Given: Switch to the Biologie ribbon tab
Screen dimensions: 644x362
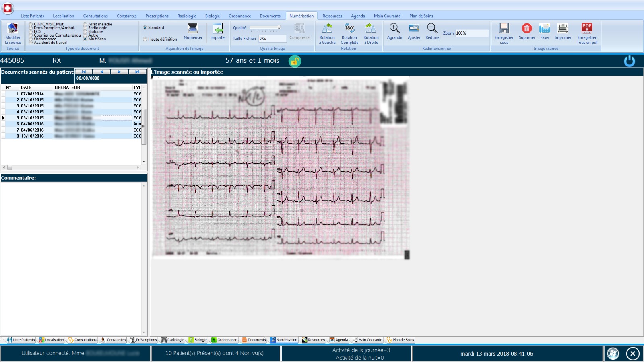Looking at the screenshot, I should coord(213,16).
